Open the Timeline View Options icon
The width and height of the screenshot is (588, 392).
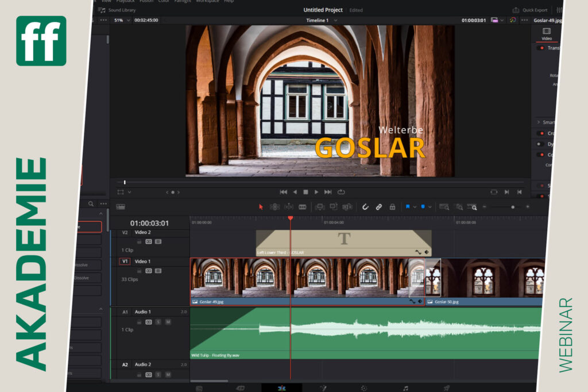[121, 207]
